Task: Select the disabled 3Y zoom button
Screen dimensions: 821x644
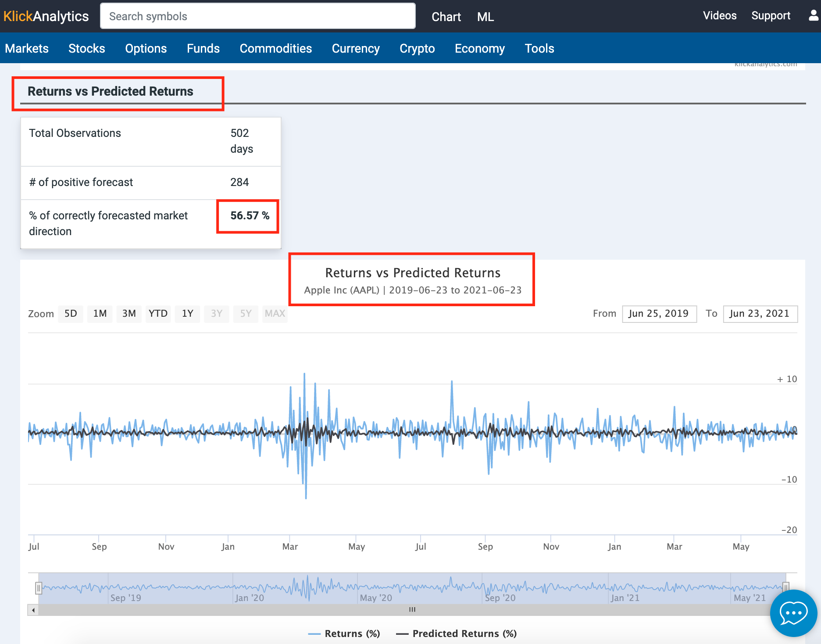Action: coord(217,314)
